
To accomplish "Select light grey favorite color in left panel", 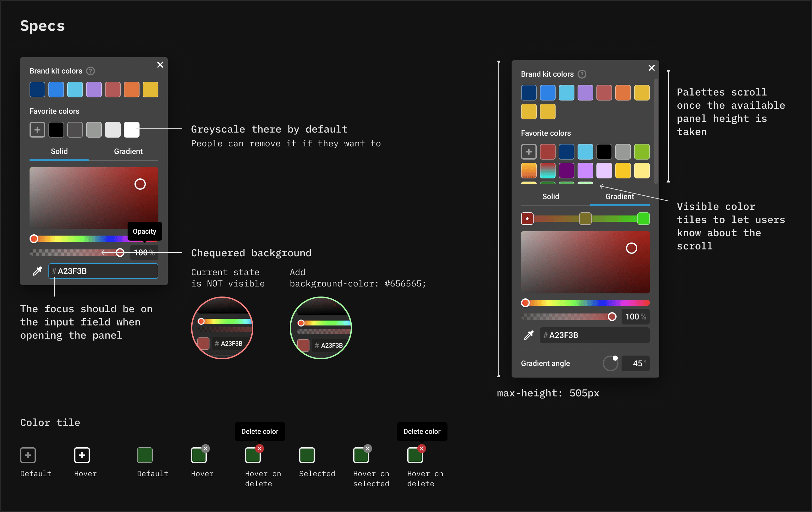I will coord(112,130).
